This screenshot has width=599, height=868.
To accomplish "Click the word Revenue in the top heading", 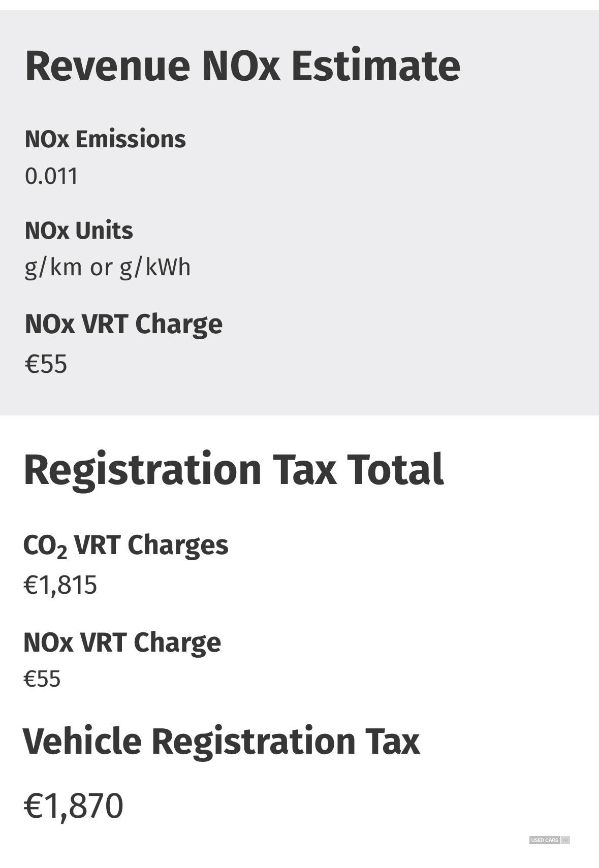I will click(x=108, y=66).
